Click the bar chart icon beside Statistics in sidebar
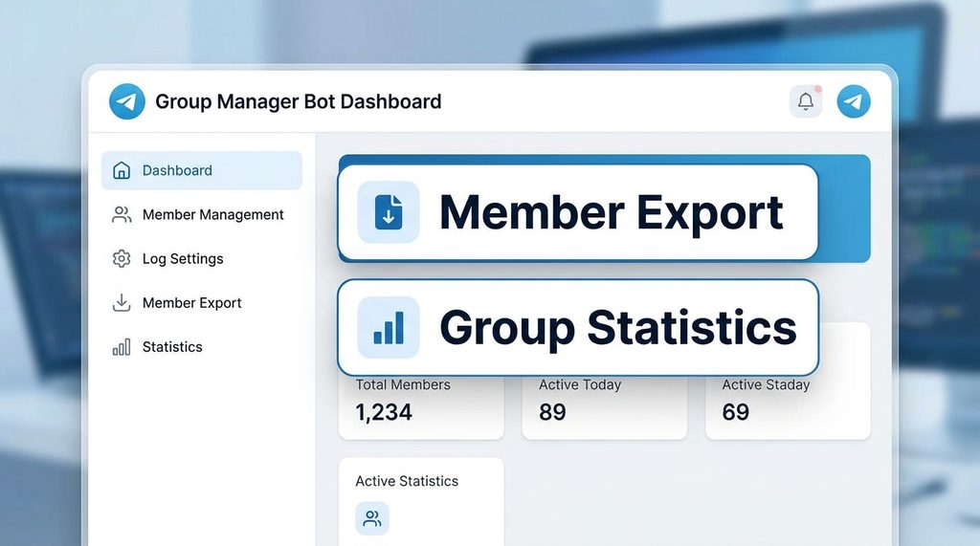 tap(122, 347)
